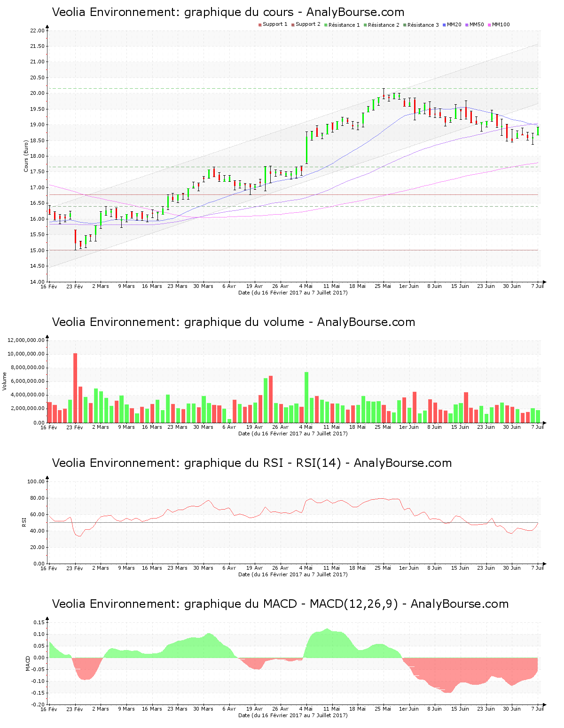
Task: Click the MM20 blue legend swatch
Action: point(444,25)
